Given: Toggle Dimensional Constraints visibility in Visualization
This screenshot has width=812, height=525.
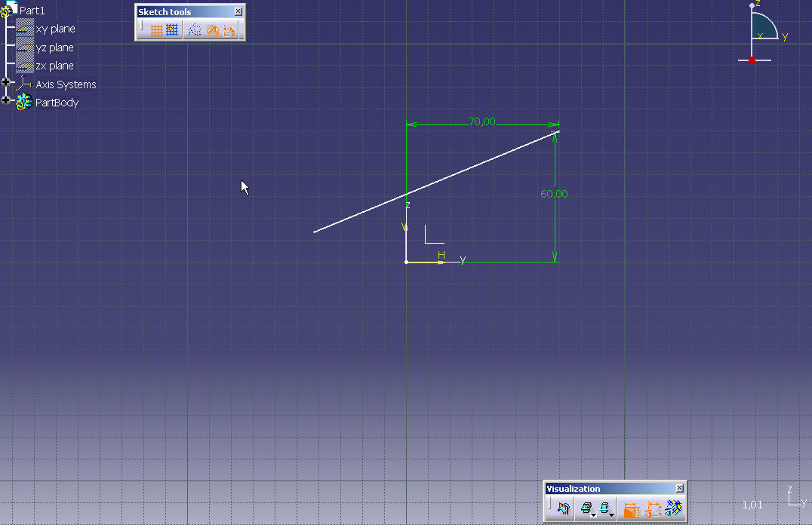Looking at the screenshot, I should pos(653,509).
